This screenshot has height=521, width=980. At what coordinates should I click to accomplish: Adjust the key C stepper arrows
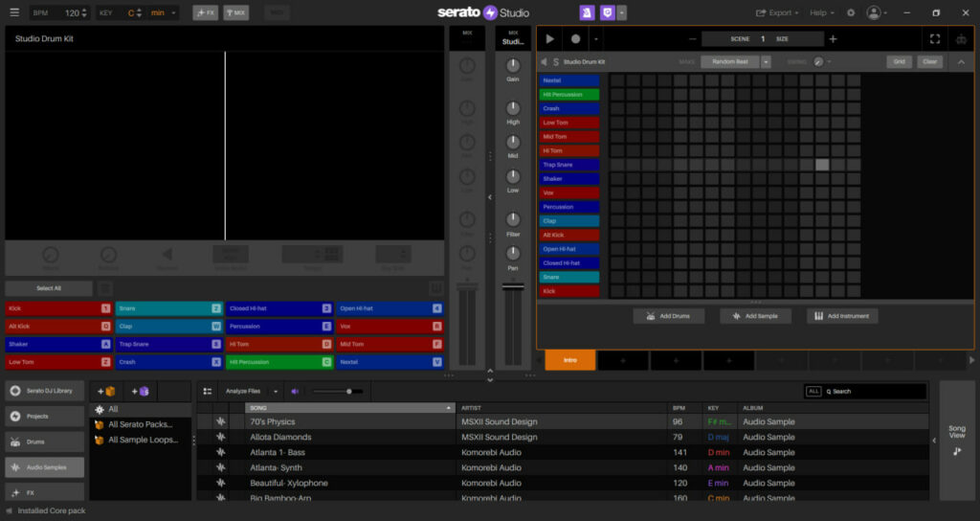coord(139,12)
